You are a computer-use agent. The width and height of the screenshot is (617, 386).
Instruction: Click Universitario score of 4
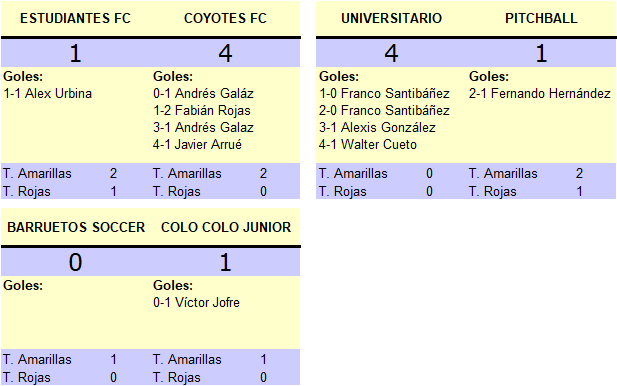[x=391, y=53]
